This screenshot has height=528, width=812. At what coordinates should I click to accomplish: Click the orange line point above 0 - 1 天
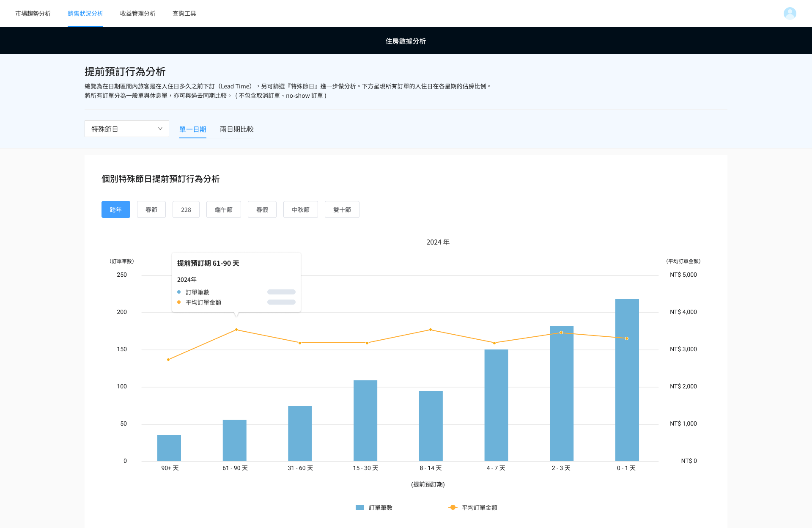pyautogui.click(x=627, y=338)
